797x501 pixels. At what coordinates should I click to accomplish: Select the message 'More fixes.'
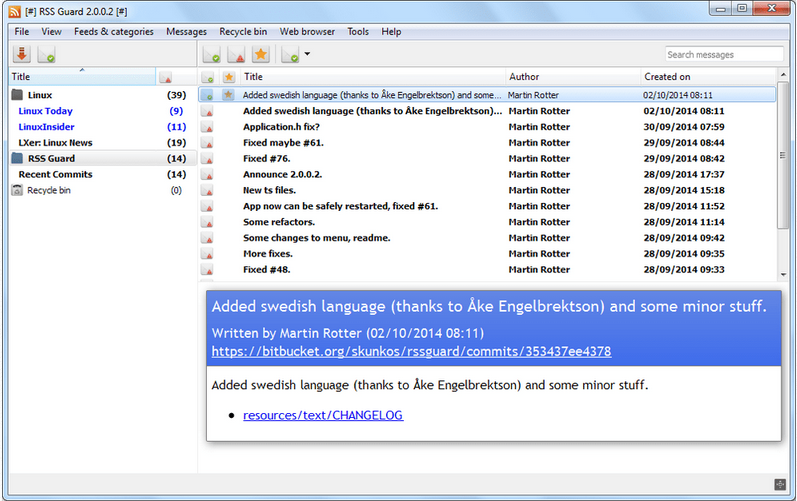coord(268,254)
